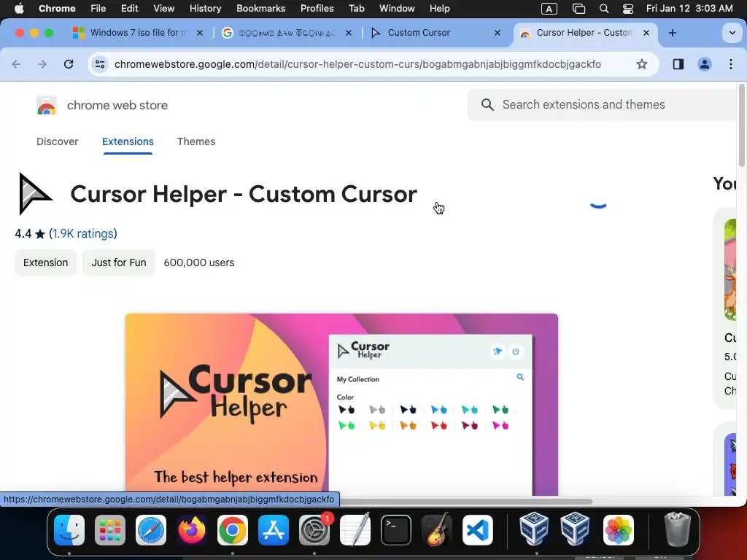Click the horizontal scrollbar at page bottom
This screenshot has width=747, height=560.
click(x=465, y=501)
